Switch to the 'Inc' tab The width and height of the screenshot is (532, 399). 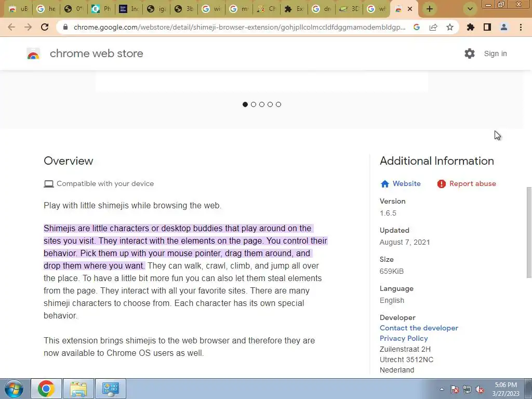tap(129, 9)
